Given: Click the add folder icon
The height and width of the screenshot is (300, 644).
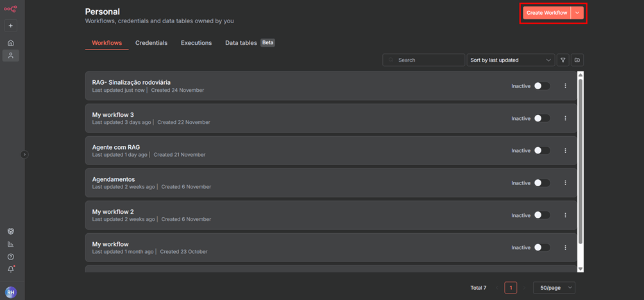Looking at the screenshot, I should point(577,60).
